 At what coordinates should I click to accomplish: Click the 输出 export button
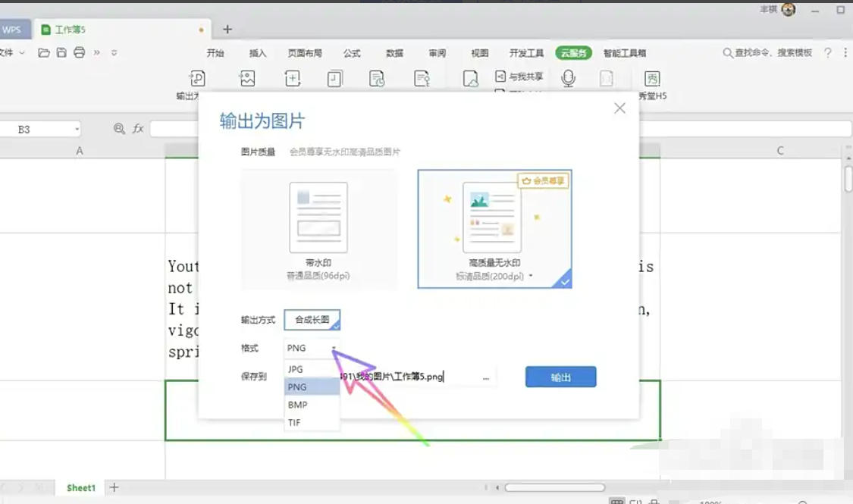pyautogui.click(x=560, y=377)
